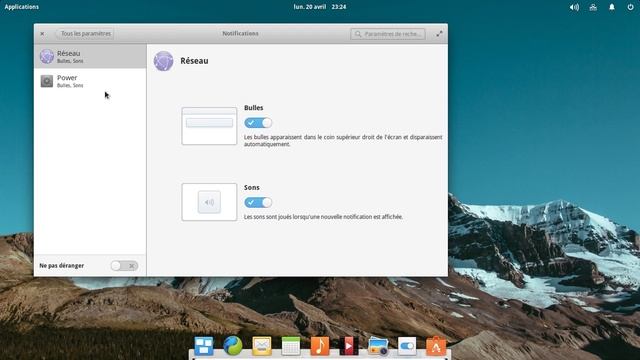Disable the Sons toggle switch
The height and width of the screenshot is (360, 640).
[x=258, y=202]
